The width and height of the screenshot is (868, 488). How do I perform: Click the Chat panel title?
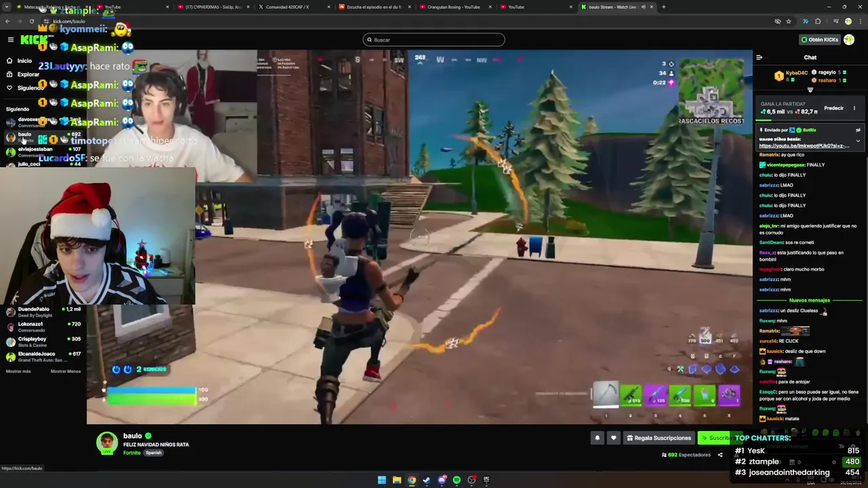coord(810,58)
